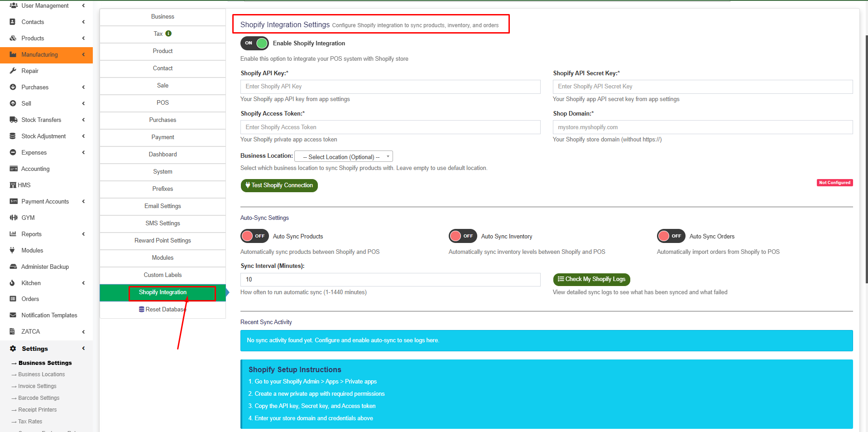Open Accounting from the sidebar
This screenshot has height=432, width=868.
[13, 169]
